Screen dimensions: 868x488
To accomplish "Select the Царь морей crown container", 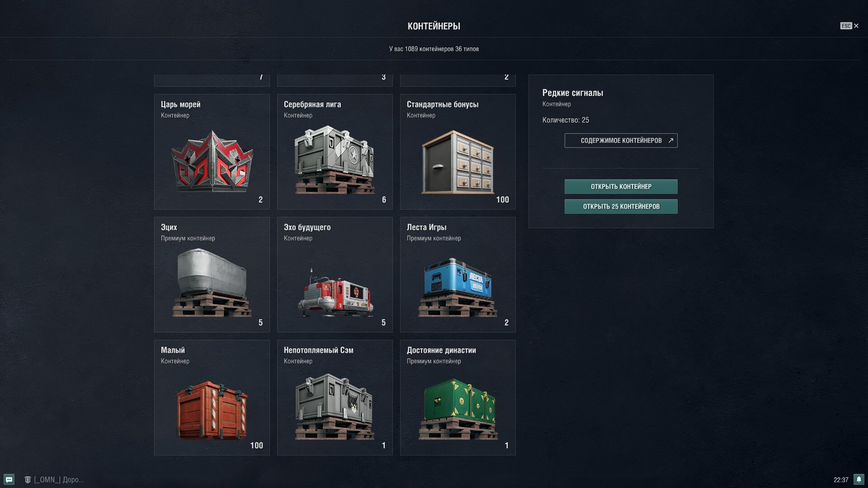I will pos(212,152).
